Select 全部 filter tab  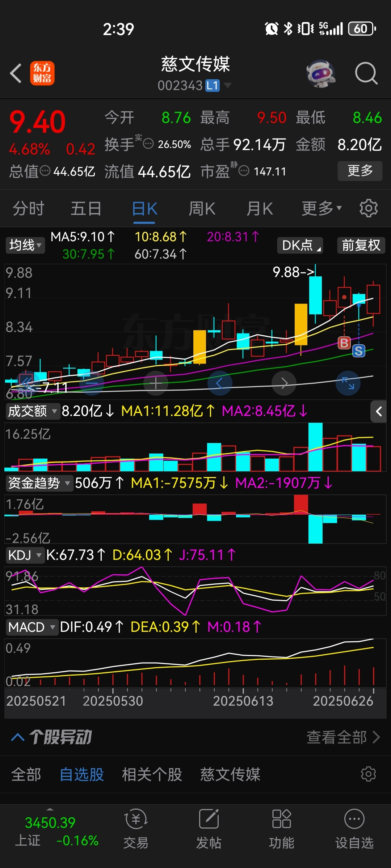click(26, 774)
